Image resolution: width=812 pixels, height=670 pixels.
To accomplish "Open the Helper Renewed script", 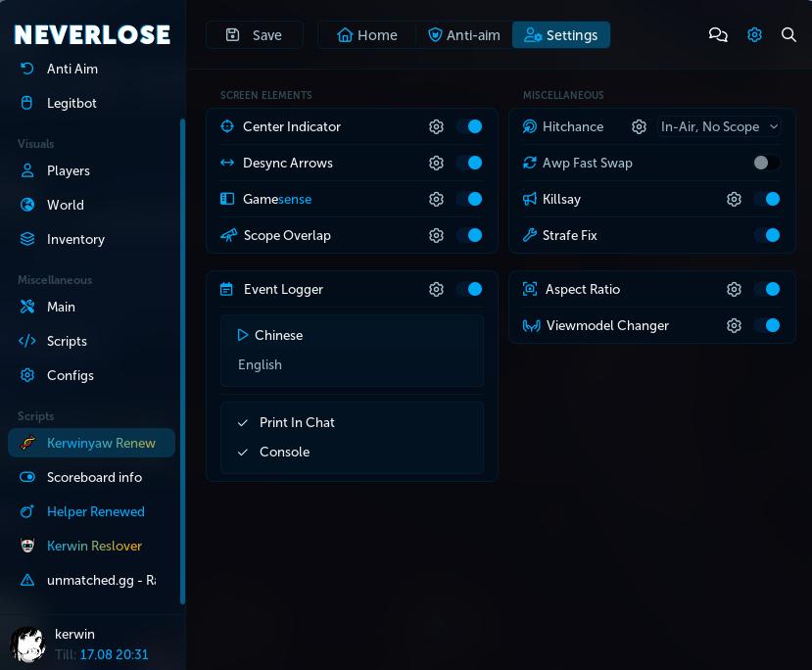I will (x=95, y=511).
